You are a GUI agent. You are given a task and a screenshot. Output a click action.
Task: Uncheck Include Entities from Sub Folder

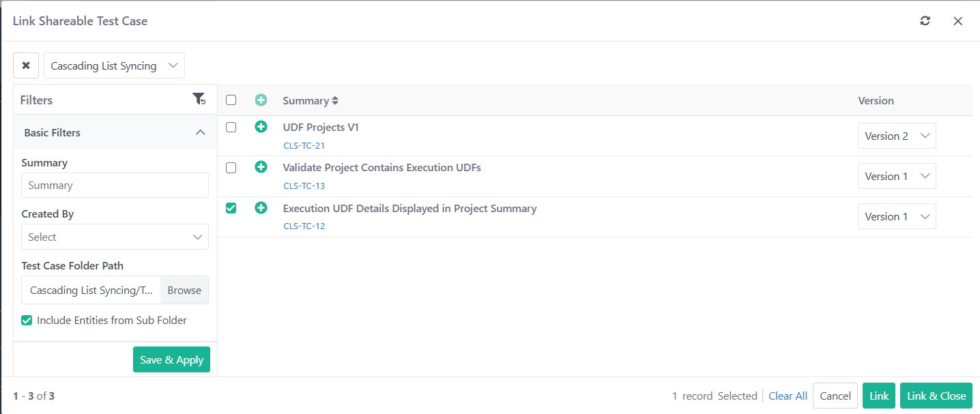coord(27,321)
